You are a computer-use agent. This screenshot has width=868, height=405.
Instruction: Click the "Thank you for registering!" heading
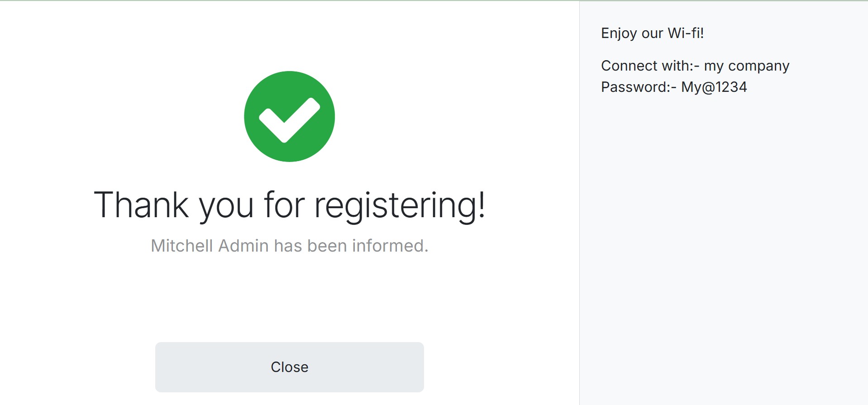289,205
